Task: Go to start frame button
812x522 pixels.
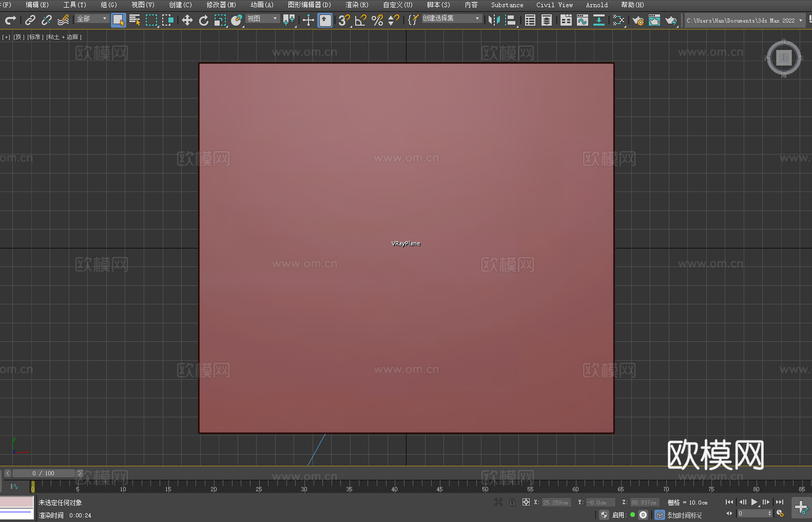Action: pyautogui.click(x=729, y=502)
